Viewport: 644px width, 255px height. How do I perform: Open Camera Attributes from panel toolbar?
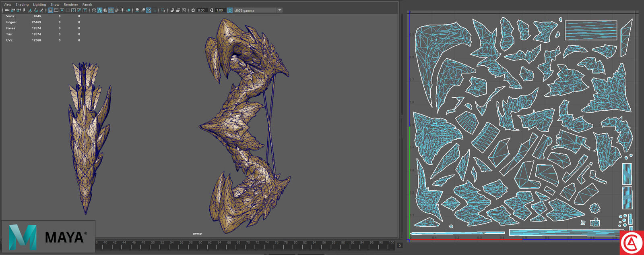click(x=19, y=10)
